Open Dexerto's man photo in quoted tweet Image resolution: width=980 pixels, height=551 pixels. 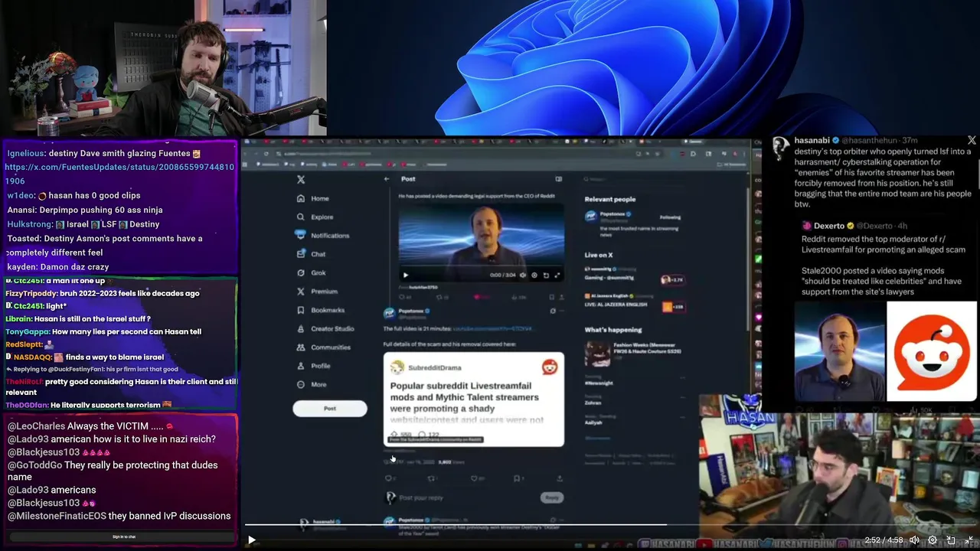pos(839,351)
